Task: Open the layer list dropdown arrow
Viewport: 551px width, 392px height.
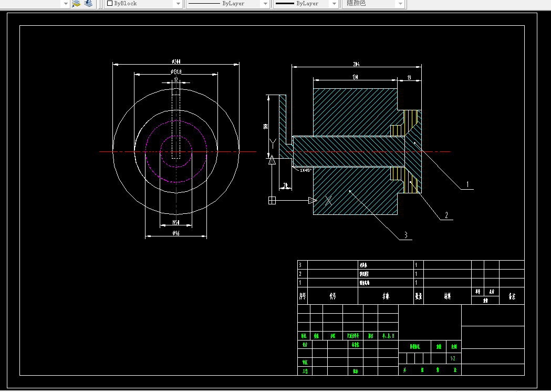Action: [65, 4]
